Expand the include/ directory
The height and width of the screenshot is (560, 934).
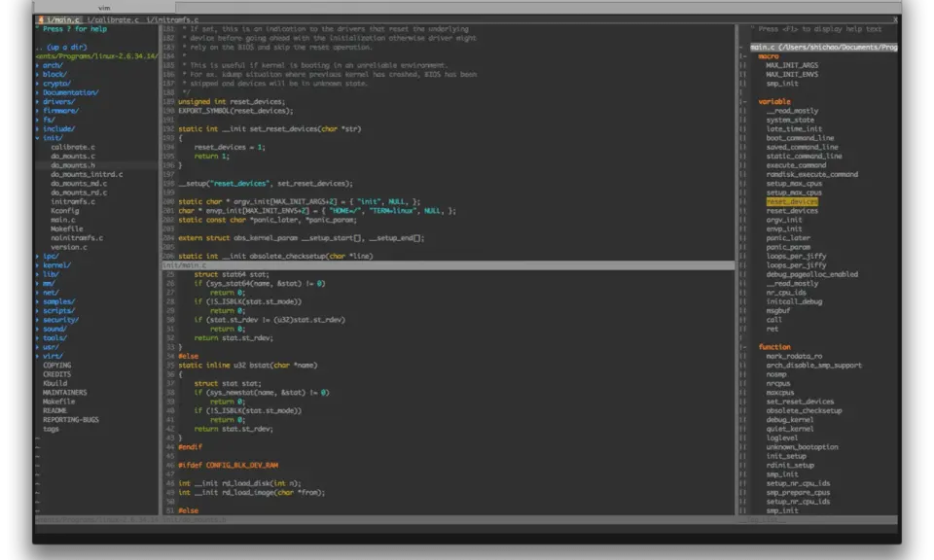(x=58, y=128)
